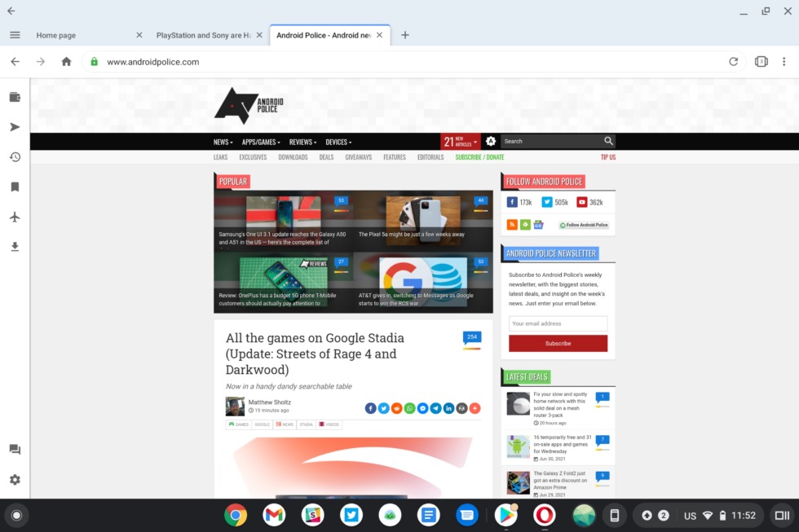Click the email address input field

[558, 323]
